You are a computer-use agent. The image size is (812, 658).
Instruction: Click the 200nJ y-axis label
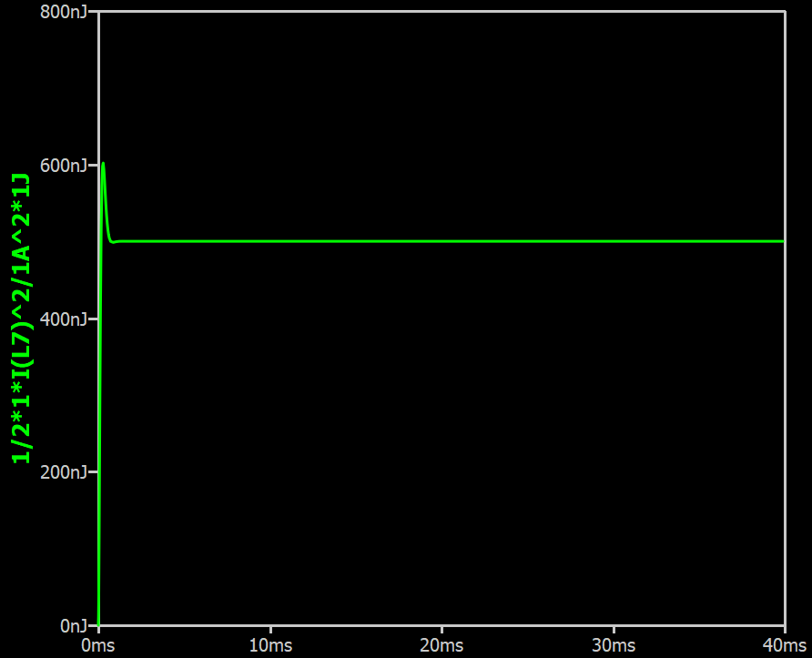pos(64,472)
